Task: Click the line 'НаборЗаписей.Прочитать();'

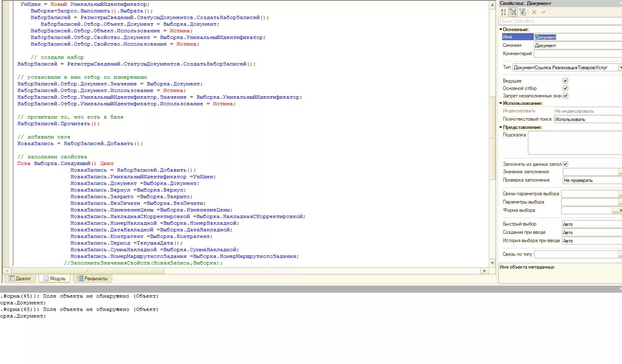Action: pyautogui.click(x=58, y=124)
